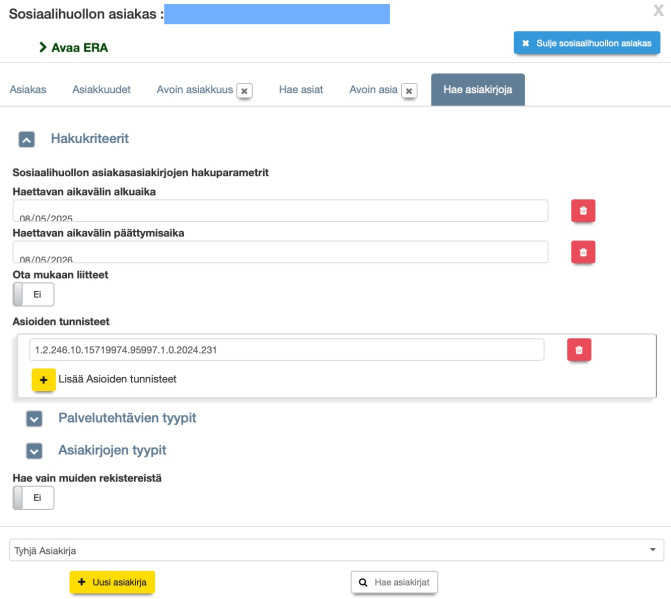671x599 pixels.
Task: Switch to the Asiakas tab
Action: point(28,89)
